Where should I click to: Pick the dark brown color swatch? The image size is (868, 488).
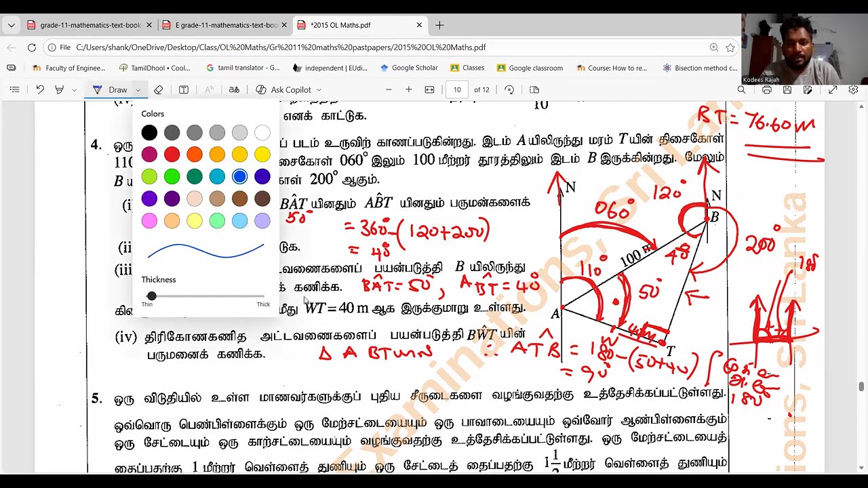[x=262, y=199]
